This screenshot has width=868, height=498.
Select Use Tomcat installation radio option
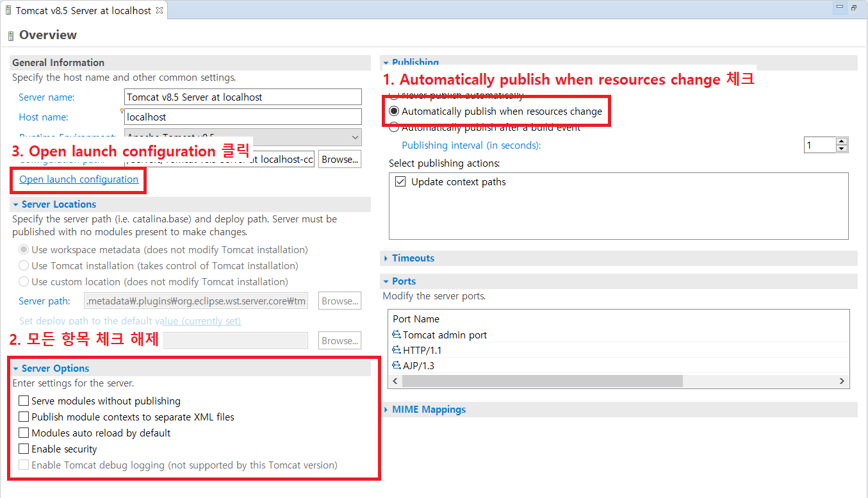pos(24,265)
